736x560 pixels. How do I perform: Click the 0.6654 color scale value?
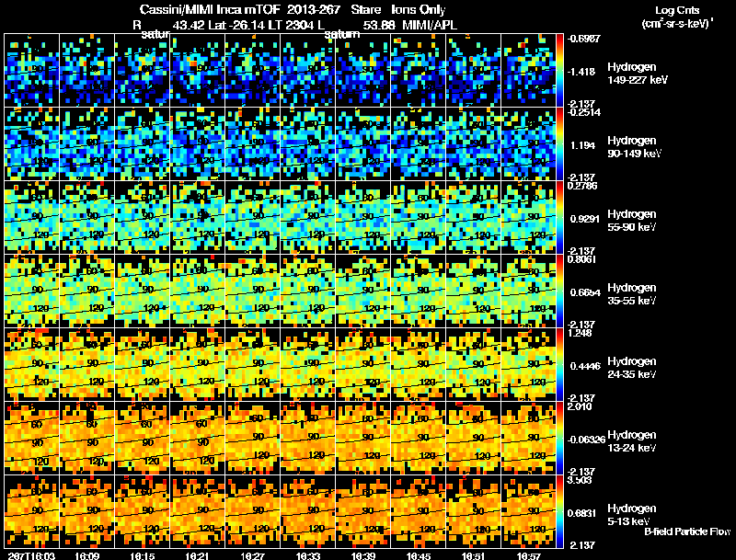pos(585,292)
